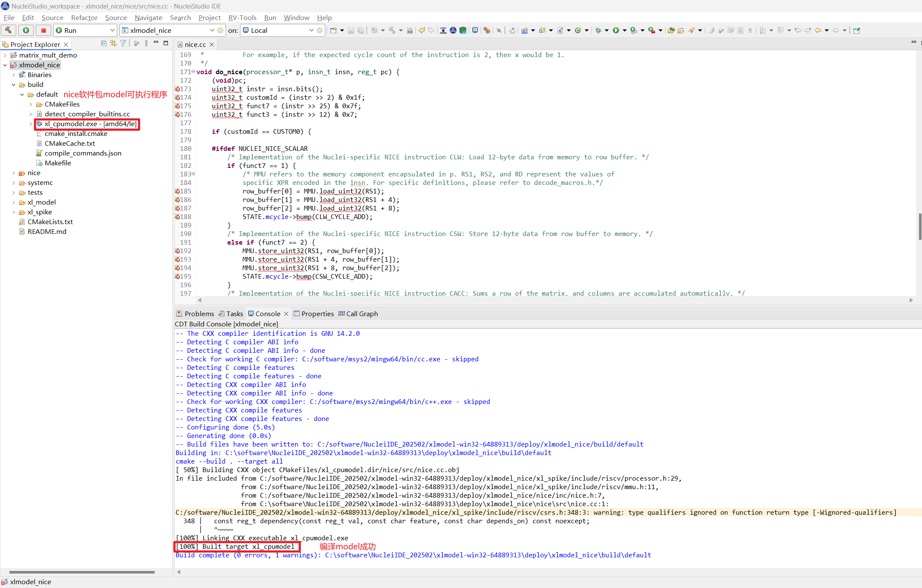Select cmake_install.cmake file

point(76,134)
